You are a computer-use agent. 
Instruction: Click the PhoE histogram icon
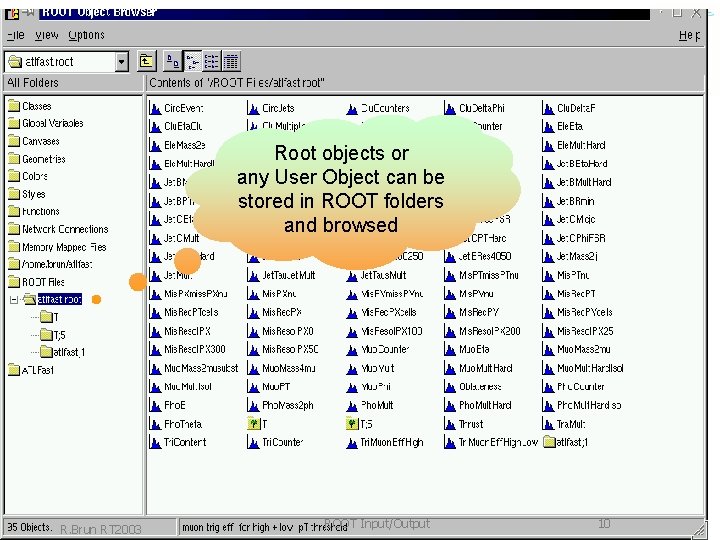coord(156,405)
